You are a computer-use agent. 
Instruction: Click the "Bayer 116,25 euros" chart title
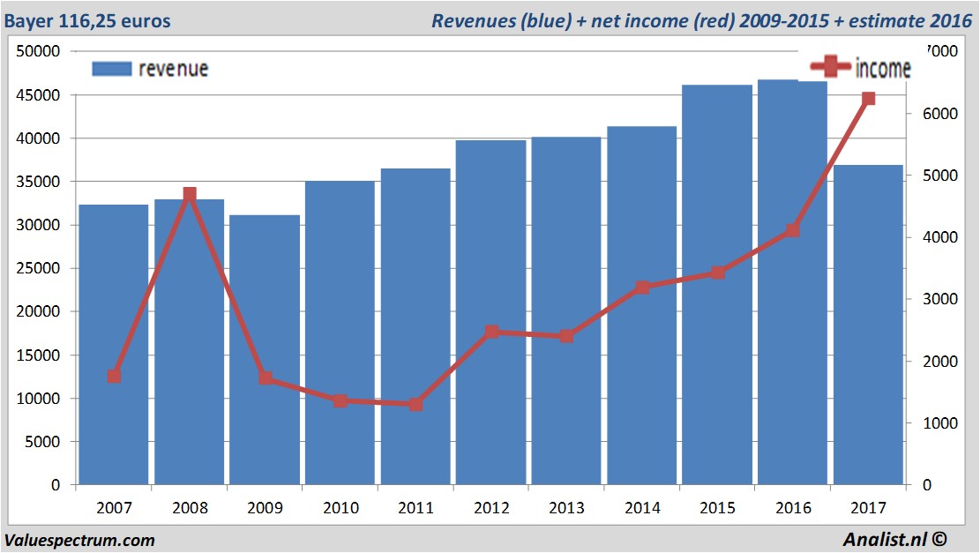click(87, 20)
